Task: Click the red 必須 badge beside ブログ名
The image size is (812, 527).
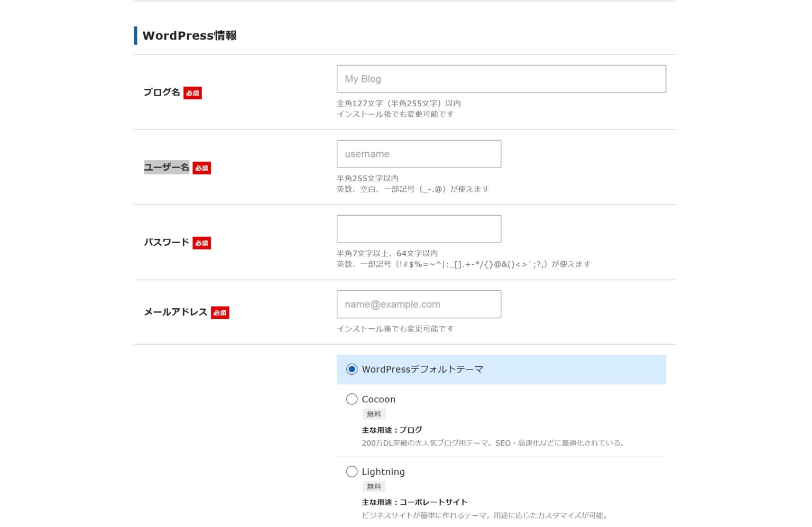Action: click(x=192, y=93)
